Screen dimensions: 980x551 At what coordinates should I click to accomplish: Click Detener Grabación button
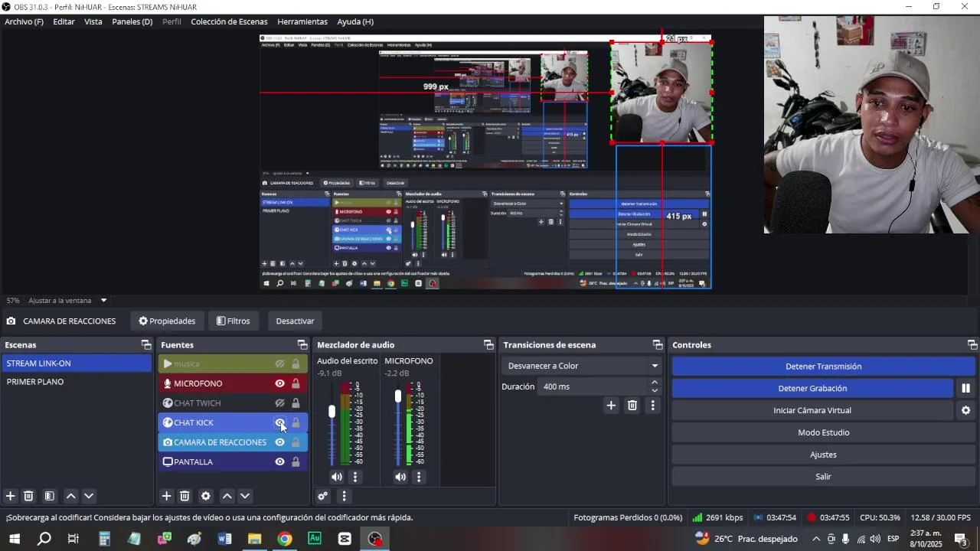812,388
